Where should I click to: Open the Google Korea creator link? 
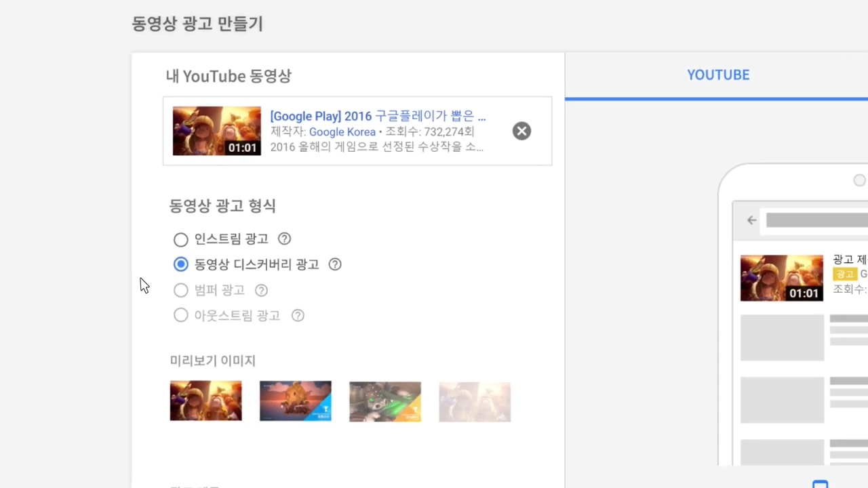point(342,131)
